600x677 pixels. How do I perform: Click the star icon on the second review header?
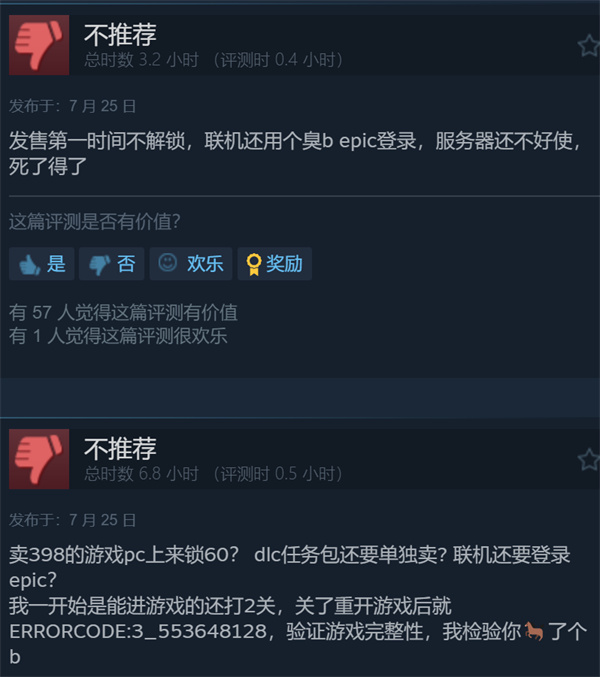point(589,459)
